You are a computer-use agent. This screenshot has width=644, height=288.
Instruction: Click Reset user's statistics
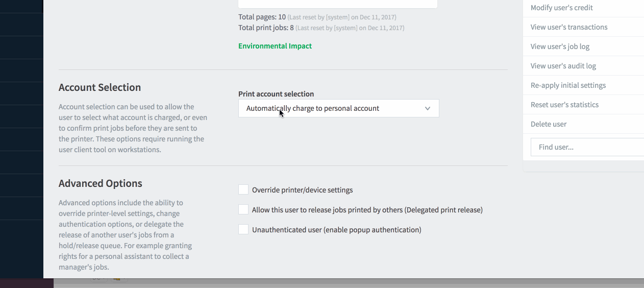click(x=564, y=105)
